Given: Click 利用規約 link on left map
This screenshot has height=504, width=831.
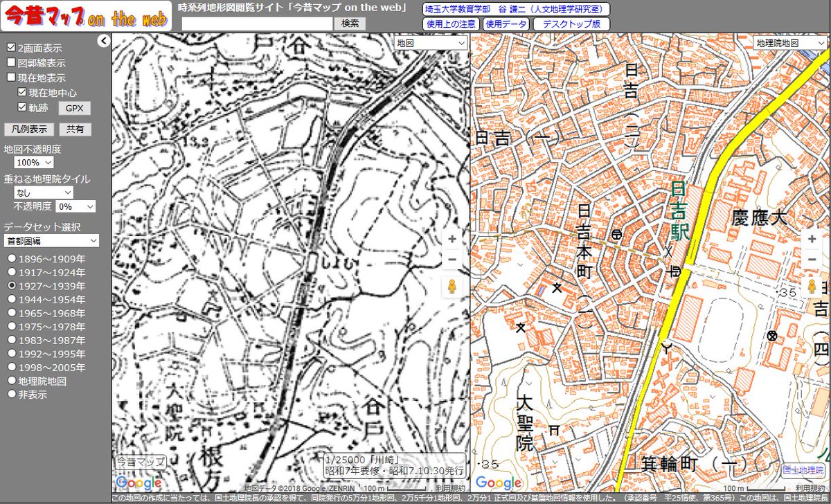Looking at the screenshot, I should pos(452,488).
